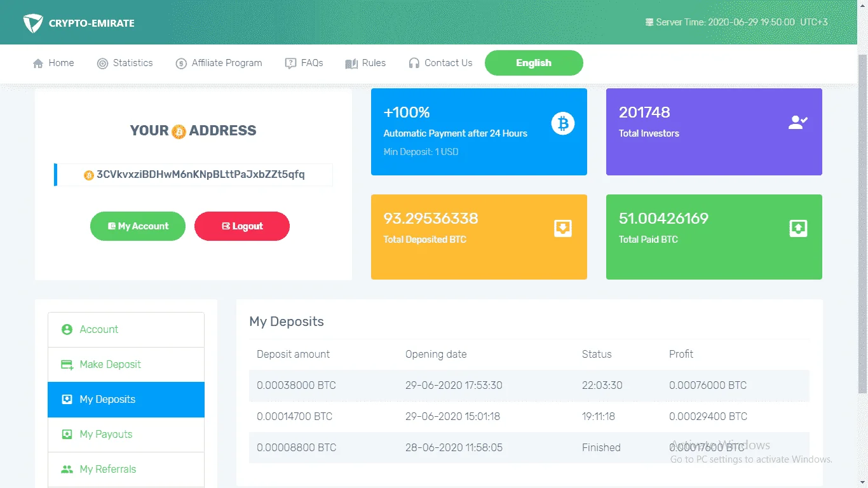The width and height of the screenshot is (868, 488).
Task: Click the Crypto-Emirate shield logo
Action: click(32, 24)
